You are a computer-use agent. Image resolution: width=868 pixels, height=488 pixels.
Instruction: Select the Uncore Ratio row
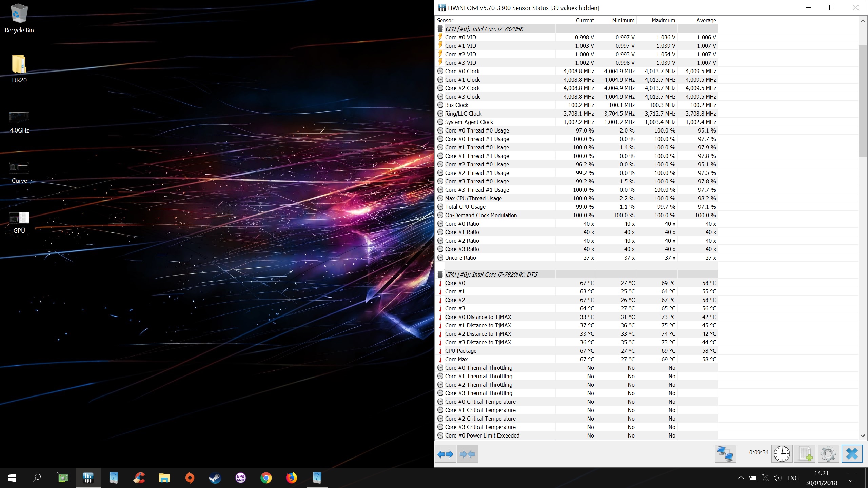576,258
